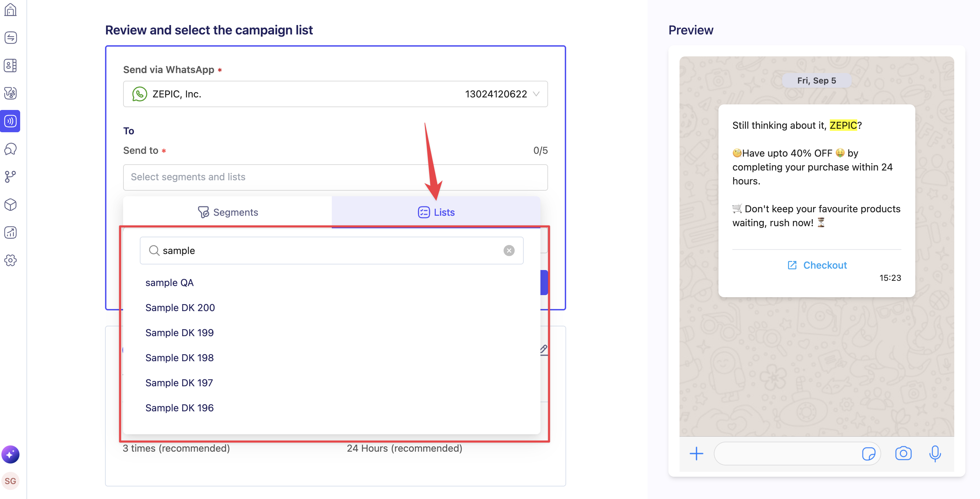Click the list search input box
The height and width of the screenshot is (499, 980).
pos(331,251)
